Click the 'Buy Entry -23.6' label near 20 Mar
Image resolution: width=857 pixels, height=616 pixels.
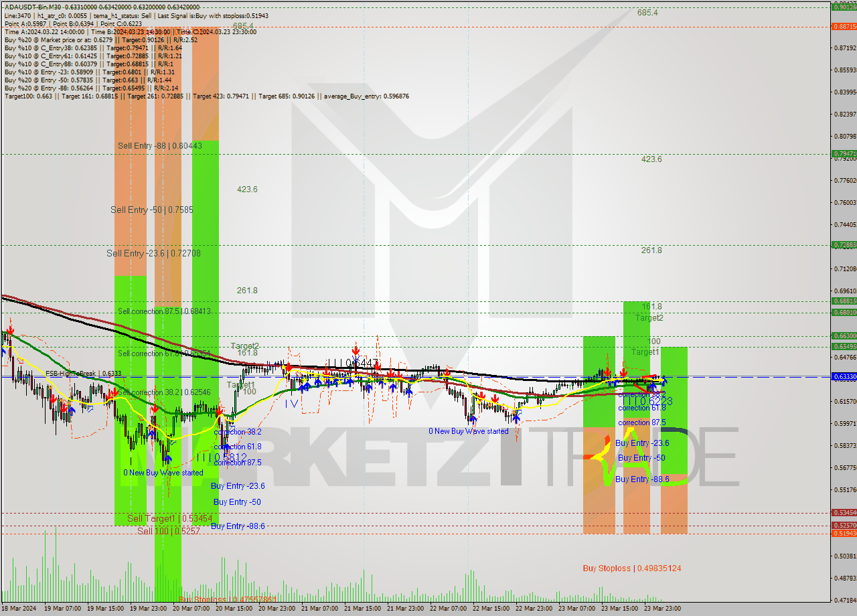coord(238,486)
